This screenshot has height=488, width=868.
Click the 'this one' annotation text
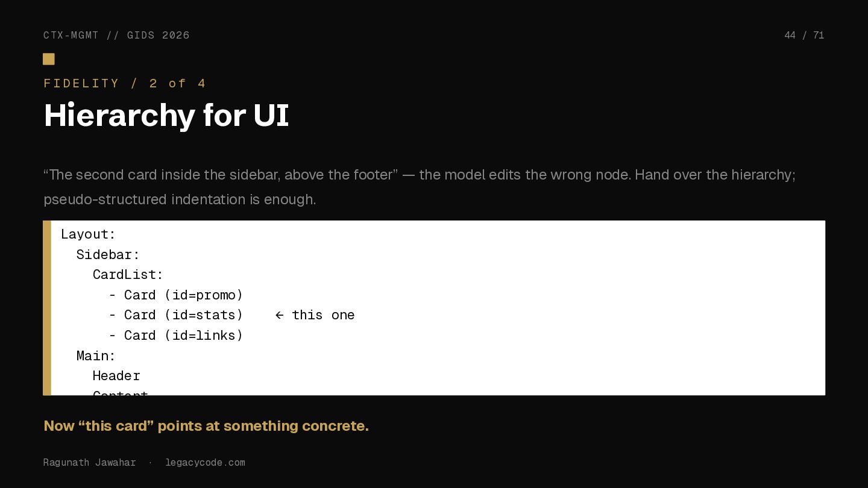click(323, 315)
